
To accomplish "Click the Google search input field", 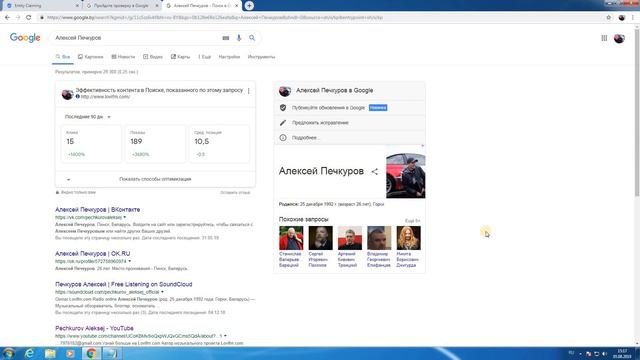I will [x=137, y=38].
